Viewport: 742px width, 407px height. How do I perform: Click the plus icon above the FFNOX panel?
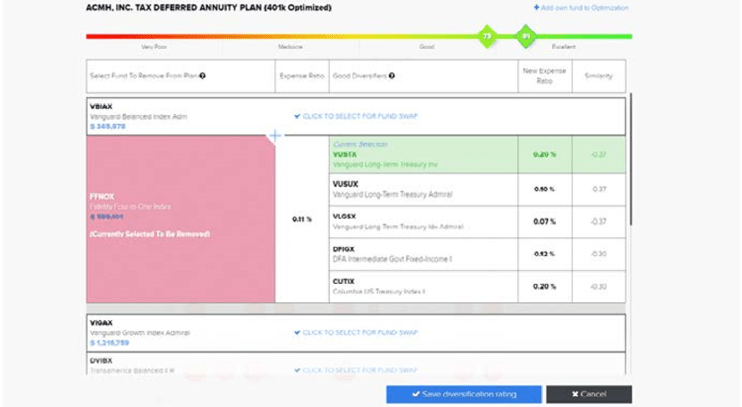pyautogui.click(x=276, y=135)
